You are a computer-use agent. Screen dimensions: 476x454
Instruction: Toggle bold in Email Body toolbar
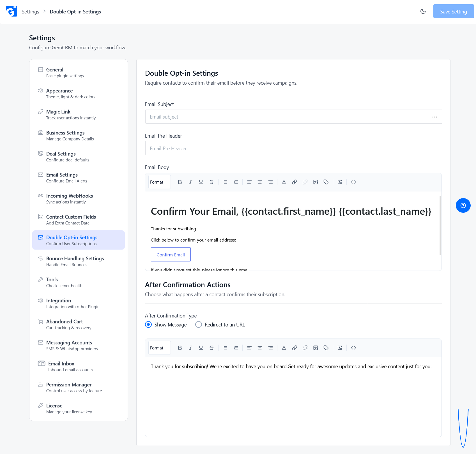pyautogui.click(x=180, y=182)
